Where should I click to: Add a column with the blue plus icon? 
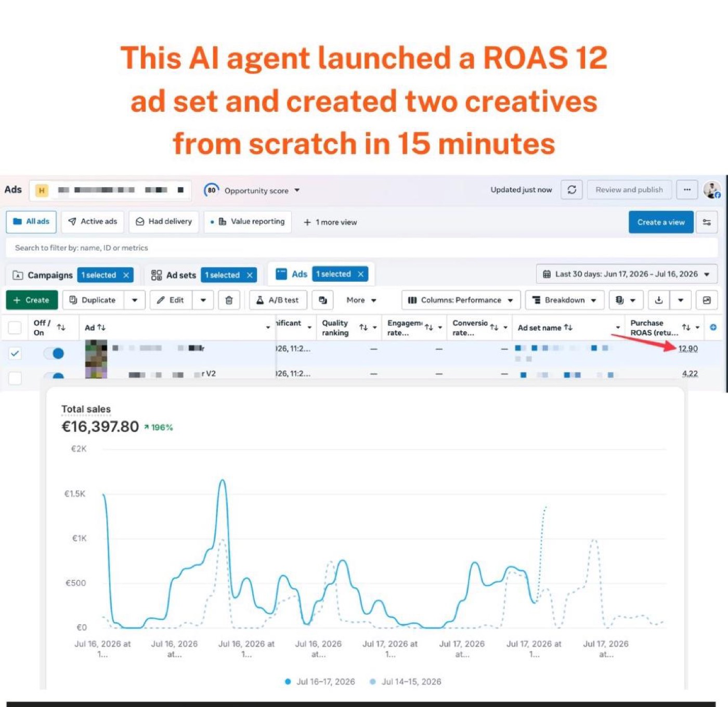click(x=713, y=327)
